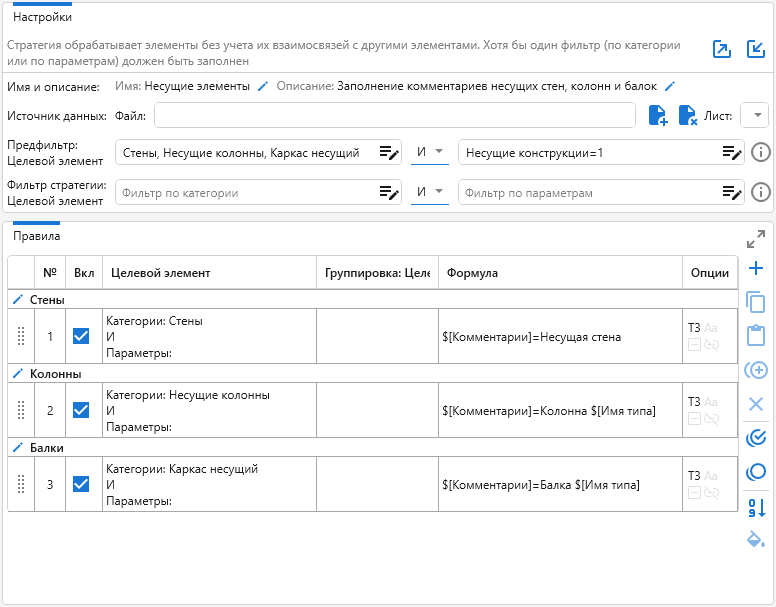Switch to the Правила tab
Screen dimensions: 776x607
point(37,236)
